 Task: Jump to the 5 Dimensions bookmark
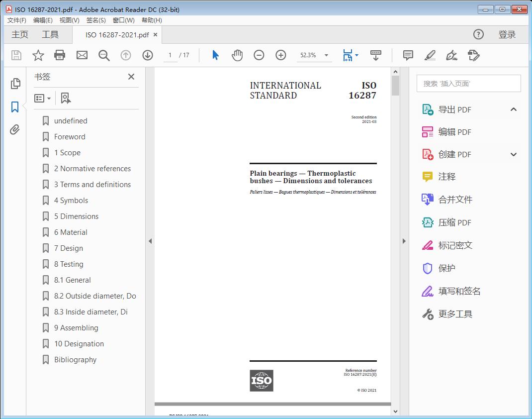(76, 216)
